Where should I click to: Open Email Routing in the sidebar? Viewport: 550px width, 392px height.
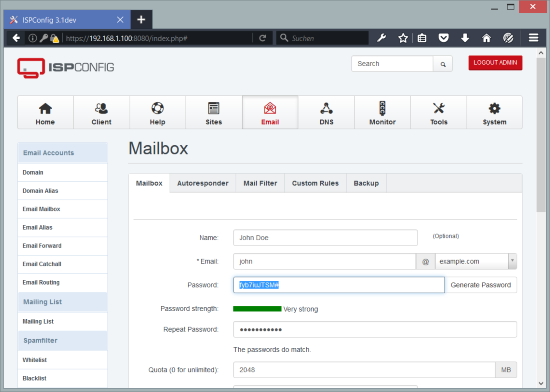[62, 283]
